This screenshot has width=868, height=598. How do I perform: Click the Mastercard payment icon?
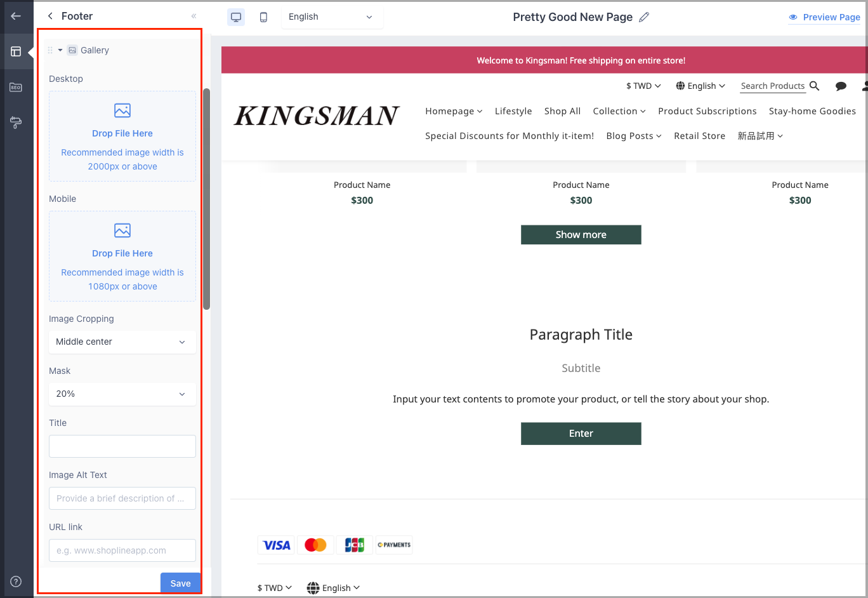click(315, 545)
